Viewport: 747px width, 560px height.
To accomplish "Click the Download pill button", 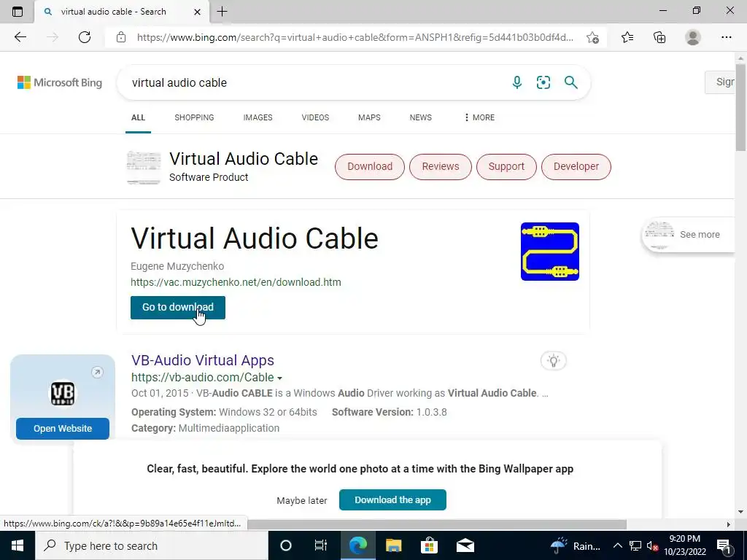I will pos(370,167).
